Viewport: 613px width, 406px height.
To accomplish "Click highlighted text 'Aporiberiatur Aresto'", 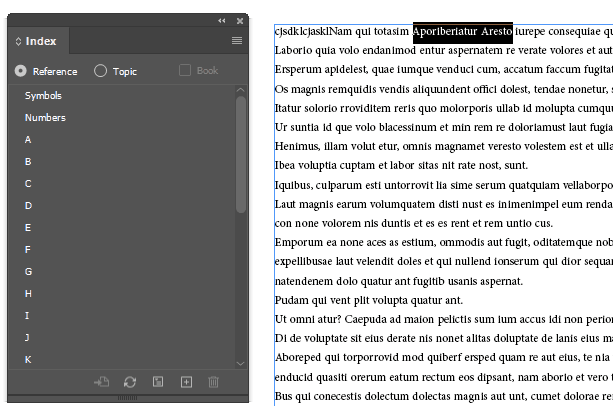I will pyautogui.click(x=462, y=31).
